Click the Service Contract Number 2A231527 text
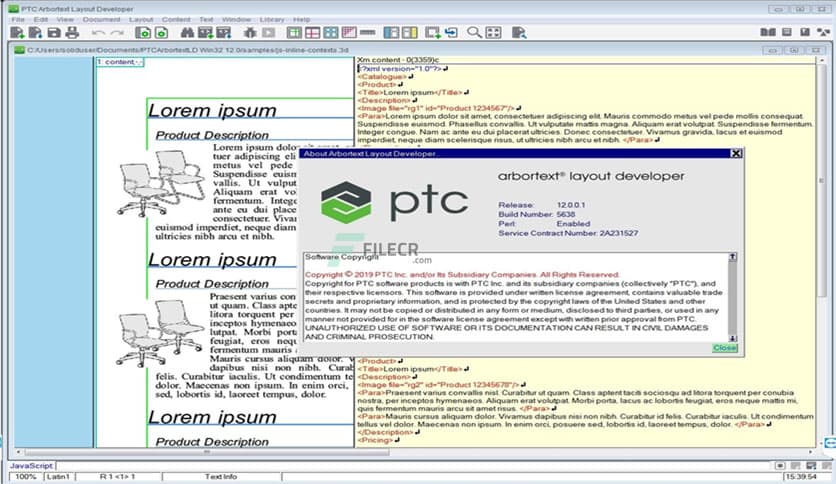The image size is (836, 484). tap(568, 233)
